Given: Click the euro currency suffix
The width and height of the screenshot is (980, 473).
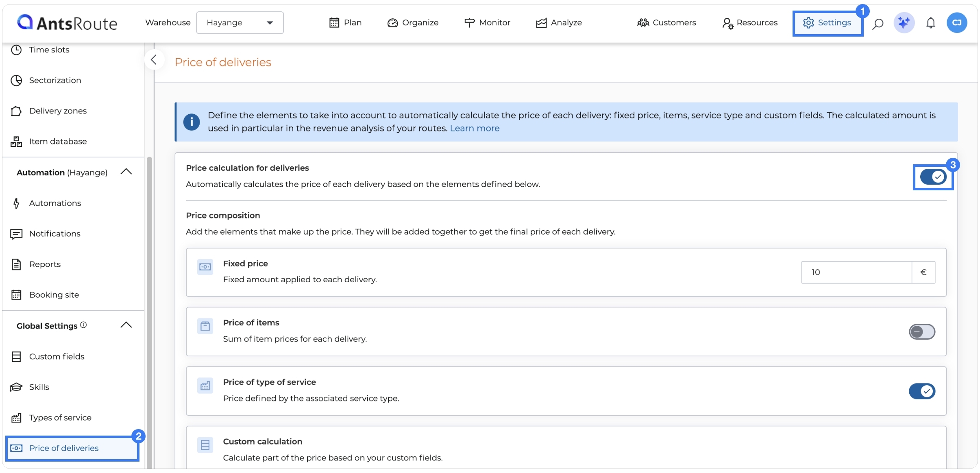Looking at the screenshot, I should pyautogui.click(x=923, y=272).
